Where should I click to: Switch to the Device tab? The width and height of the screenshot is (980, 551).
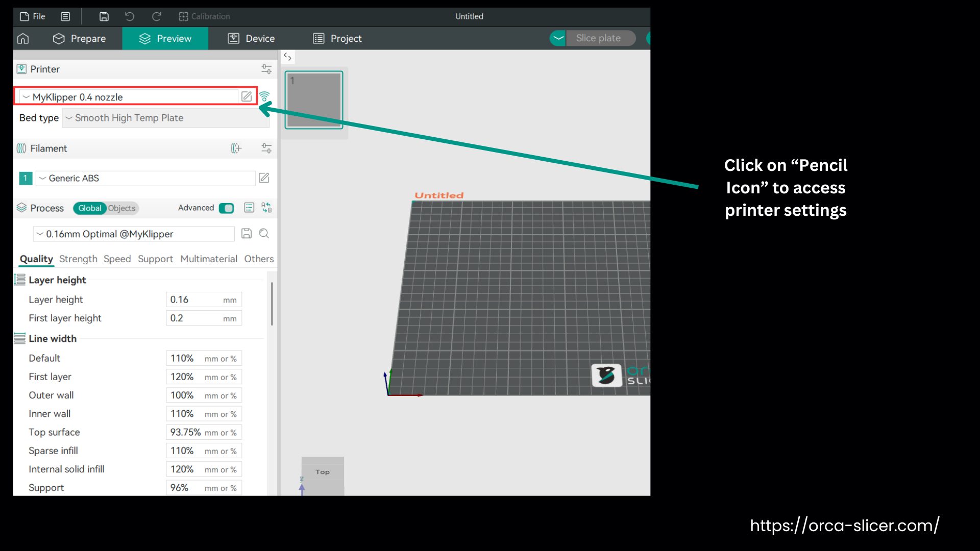coord(251,38)
